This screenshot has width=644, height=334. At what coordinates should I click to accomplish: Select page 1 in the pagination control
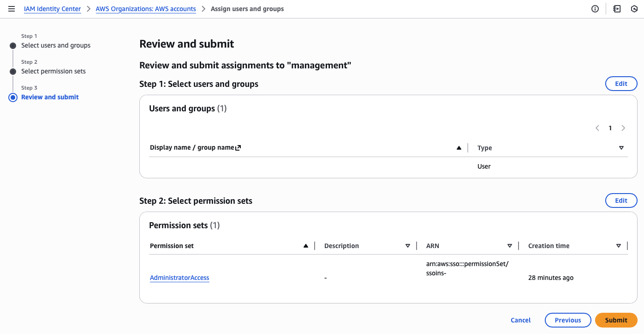pyautogui.click(x=610, y=128)
